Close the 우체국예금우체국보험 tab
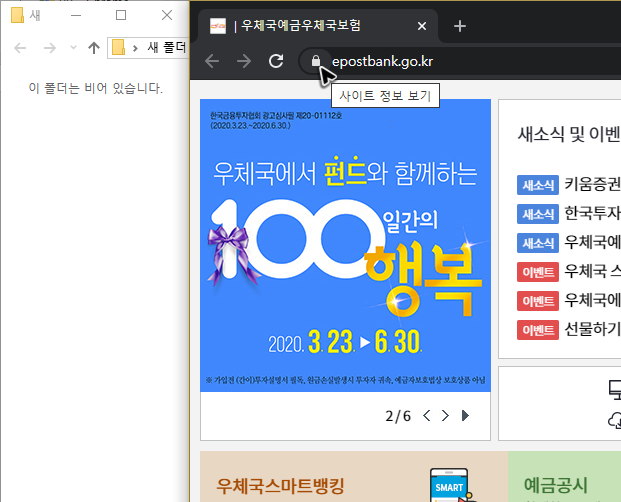621x502 pixels. point(422,26)
